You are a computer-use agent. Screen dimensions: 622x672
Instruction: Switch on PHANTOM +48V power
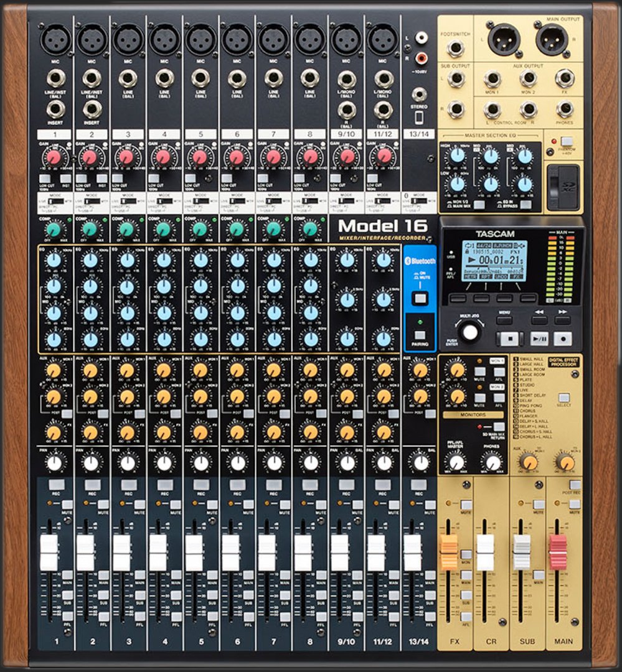pyautogui.click(x=567, y=141)
